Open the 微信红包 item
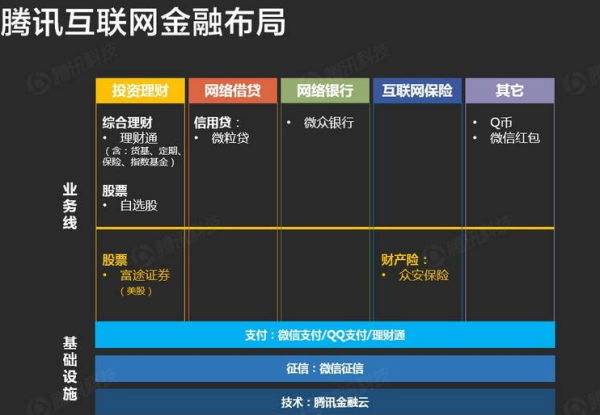This screenshot has height=415, width=600. click(x=514, y=138)
